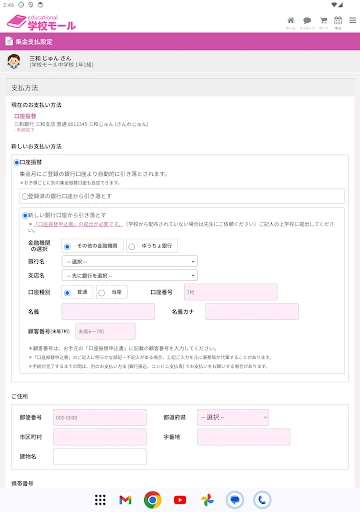This screenshot has height=512, width=360.
Task: Open the app drawer grid icon
Action: (x=100, y=500)
